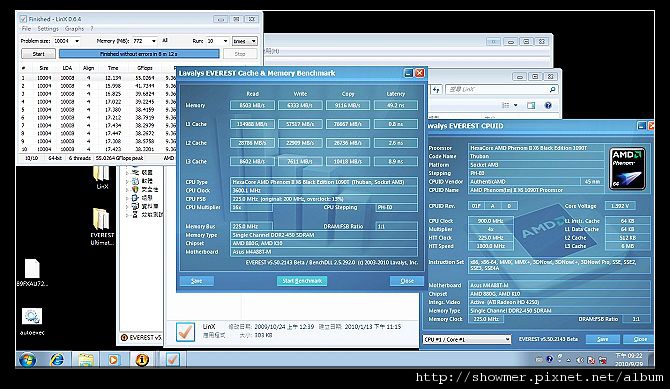
Task: Click the Align column header in LinX
Action: coord(88,68)
